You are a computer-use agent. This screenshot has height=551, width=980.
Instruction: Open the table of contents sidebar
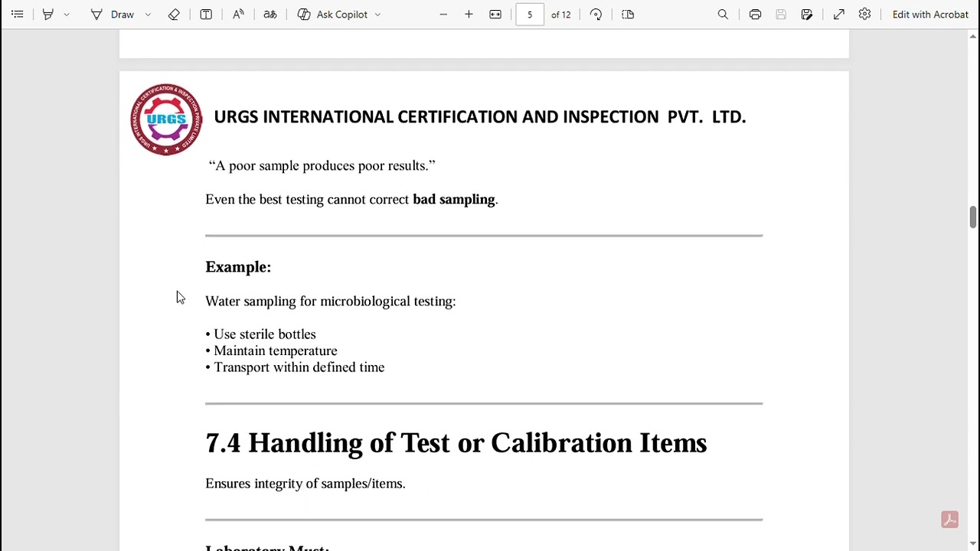(17, 15)
